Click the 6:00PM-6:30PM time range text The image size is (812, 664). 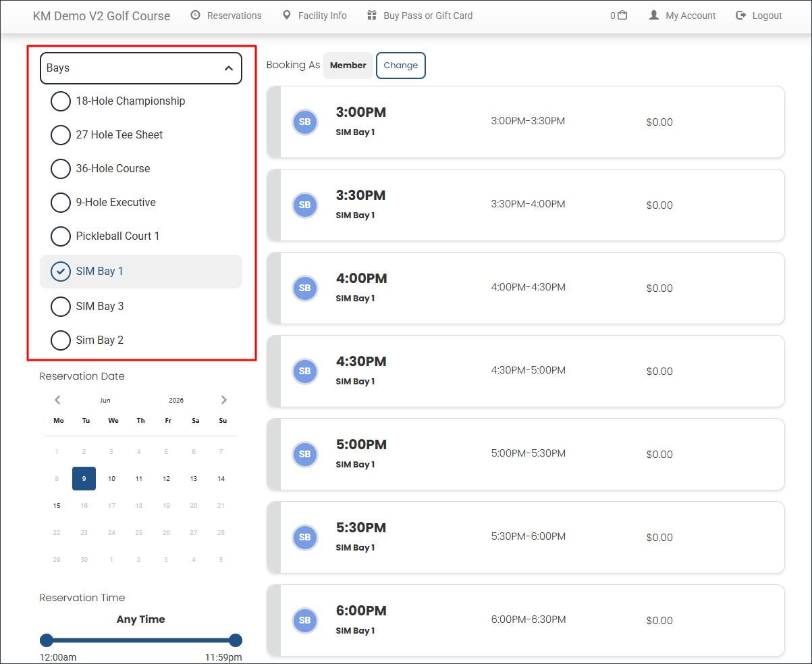[x=529, y=619]
